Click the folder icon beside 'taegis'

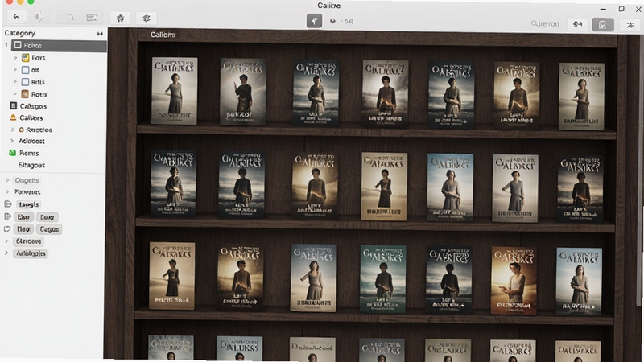click(x=8, y=204)
